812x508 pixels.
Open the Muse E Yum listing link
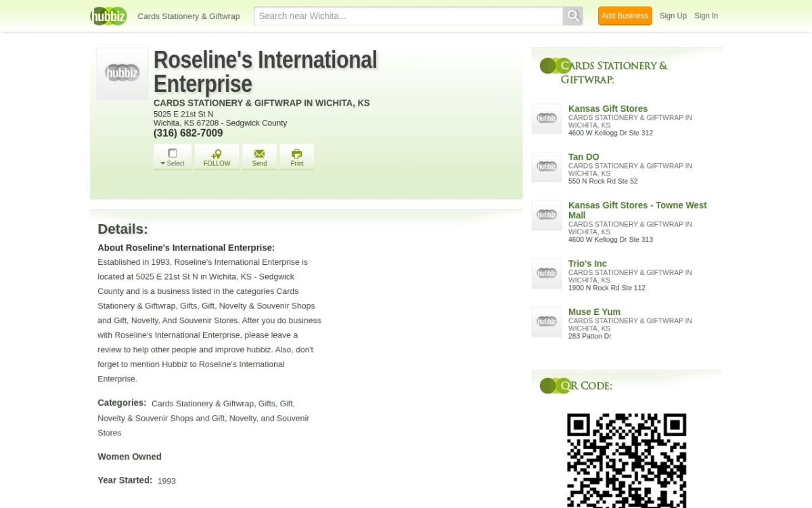pos(594,312)
